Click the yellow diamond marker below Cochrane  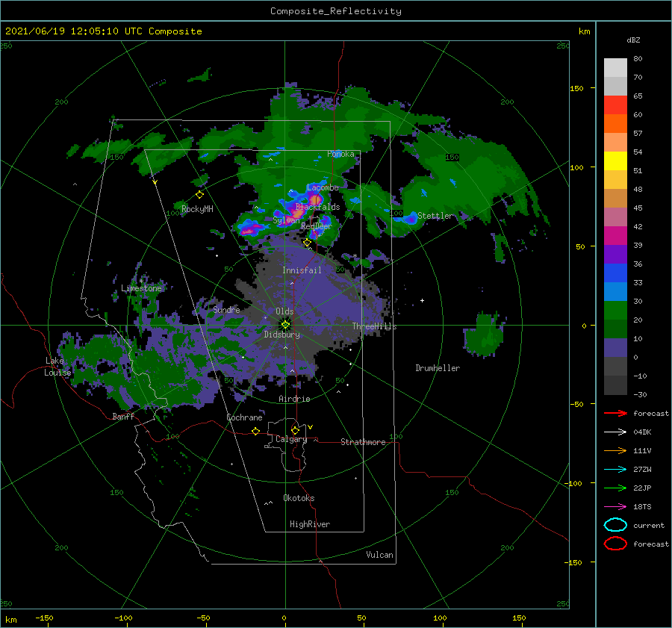click(x=255, y=431)
